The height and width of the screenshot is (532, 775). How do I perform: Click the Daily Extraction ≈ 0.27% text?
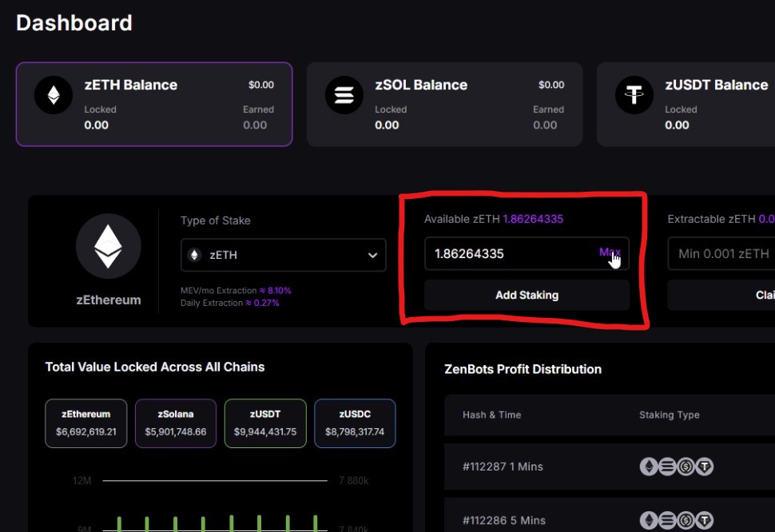[230, 303]
